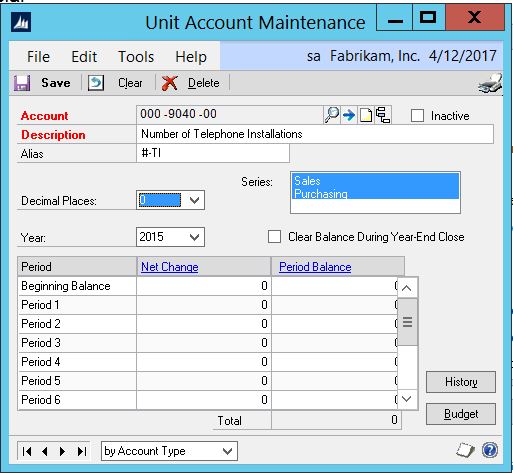Go to first record navigation arrow
The image size is (513, 473).
(x=27, y=451)
